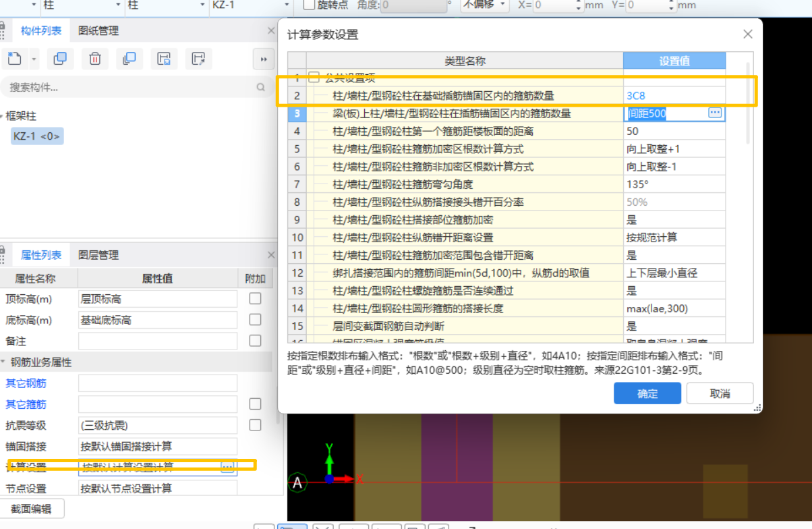Viewport: 812px width, 529px height.
Task: Click the red delete component trash icon
Action: point(95,59)
